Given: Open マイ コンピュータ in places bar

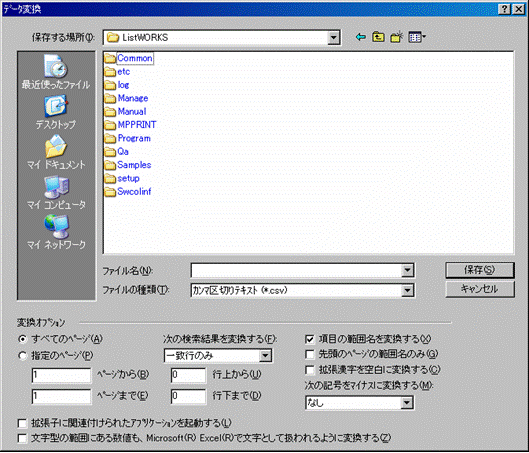Looking at the screenshot, I should [x=56, y=193].
